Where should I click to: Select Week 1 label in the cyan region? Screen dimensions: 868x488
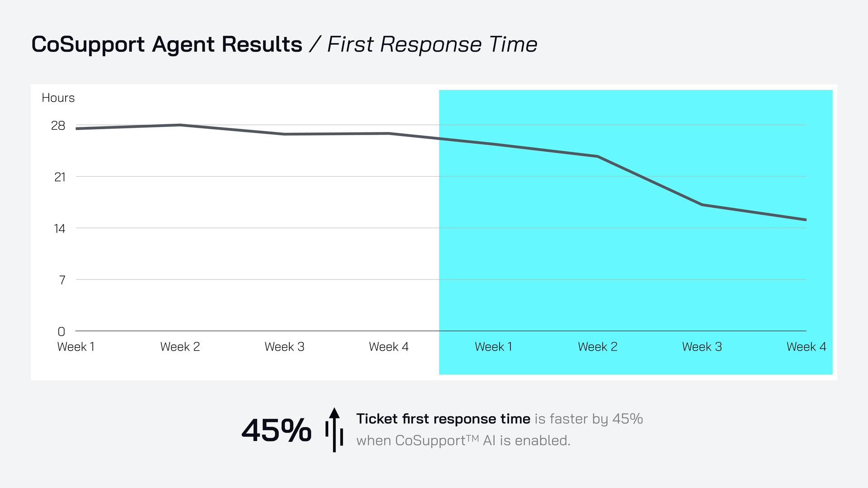pyautogui.click(x=494, y=347)
